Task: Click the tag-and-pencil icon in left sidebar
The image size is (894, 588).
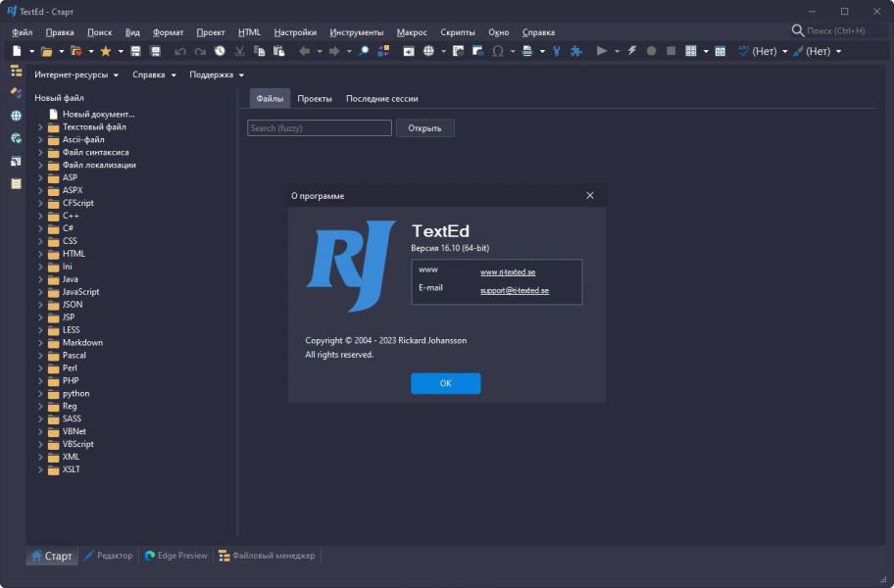Action: (x=16, y=93)
